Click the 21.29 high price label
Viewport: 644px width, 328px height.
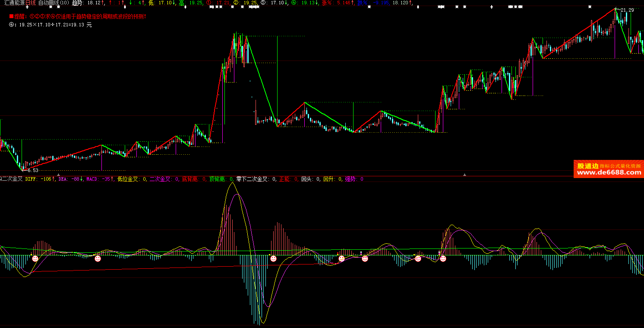(627, 10)
